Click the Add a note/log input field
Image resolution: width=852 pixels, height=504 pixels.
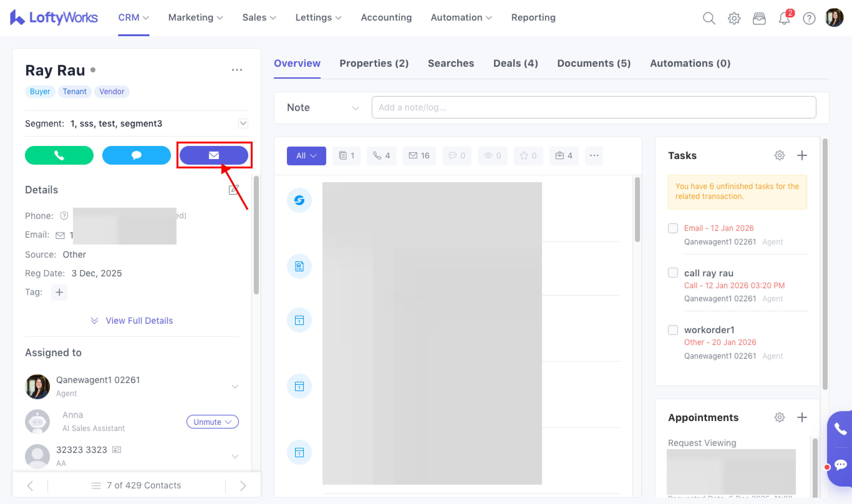[x=593, y=108]
